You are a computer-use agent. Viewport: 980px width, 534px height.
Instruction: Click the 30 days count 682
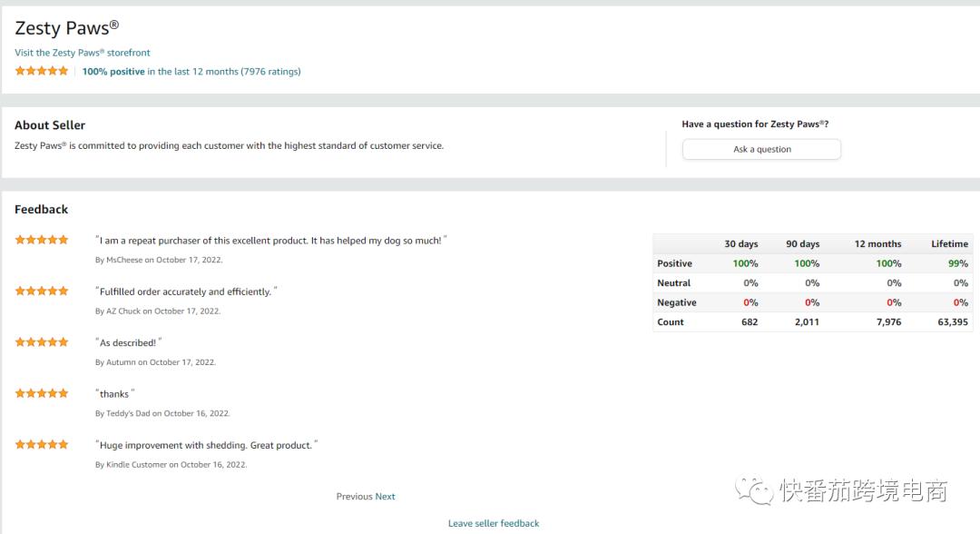[x=750, y=322]
